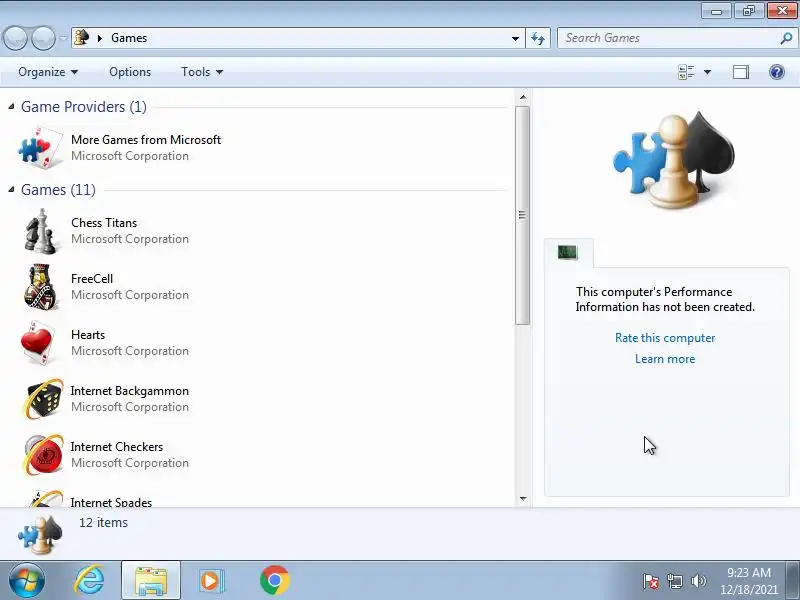Open the More Games from Microsoft puzzle-piece icon
Viewport: 800px width, 600px height.
[40, 147]
